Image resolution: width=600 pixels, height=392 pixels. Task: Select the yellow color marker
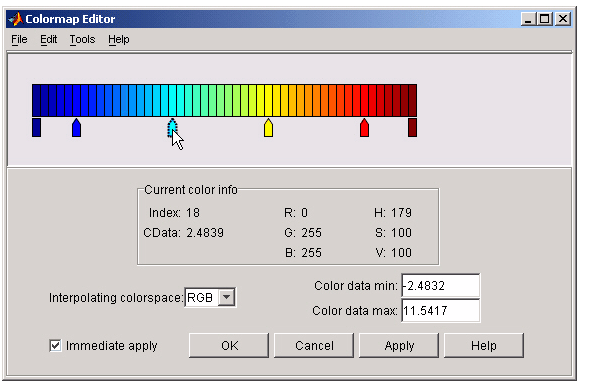coord(268,127)
